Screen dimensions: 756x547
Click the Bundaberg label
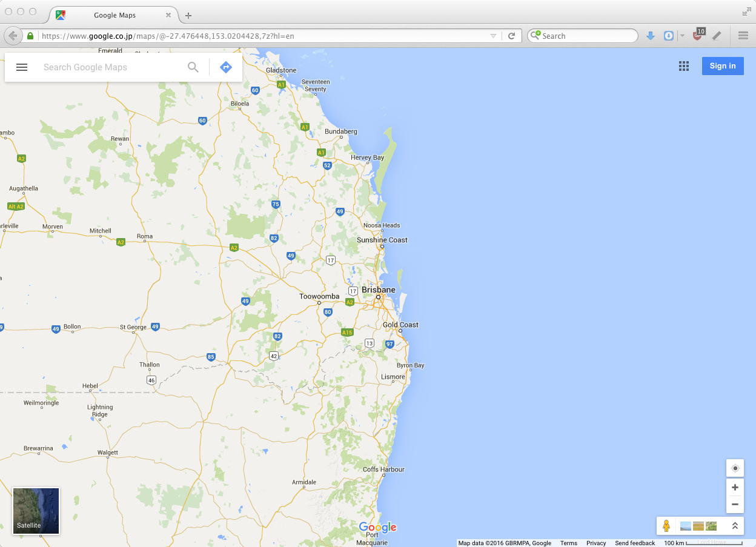(x=341, y=131)
